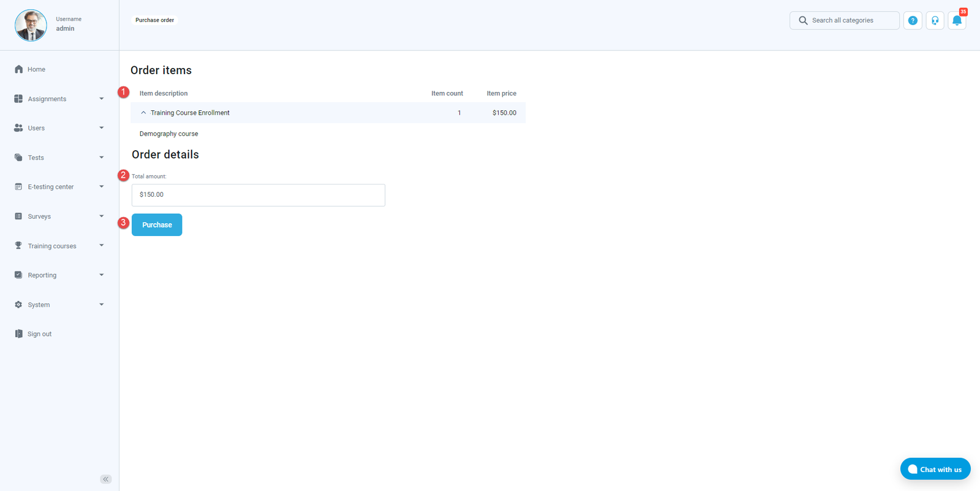Open the support headset icon

(x=935, y=20)
